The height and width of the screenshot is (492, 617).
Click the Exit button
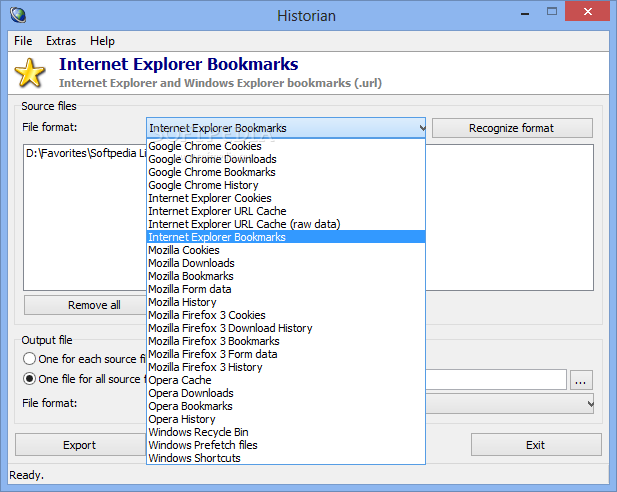tap(536, 445)
